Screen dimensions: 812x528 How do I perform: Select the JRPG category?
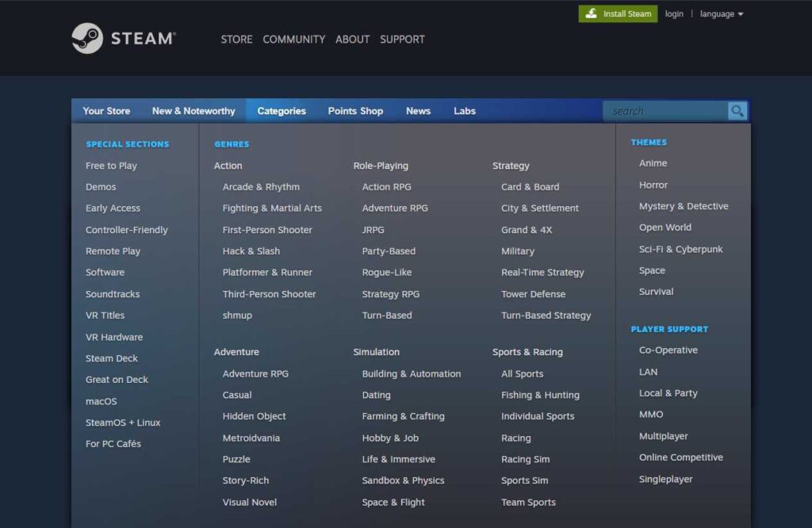coord(372,229)
